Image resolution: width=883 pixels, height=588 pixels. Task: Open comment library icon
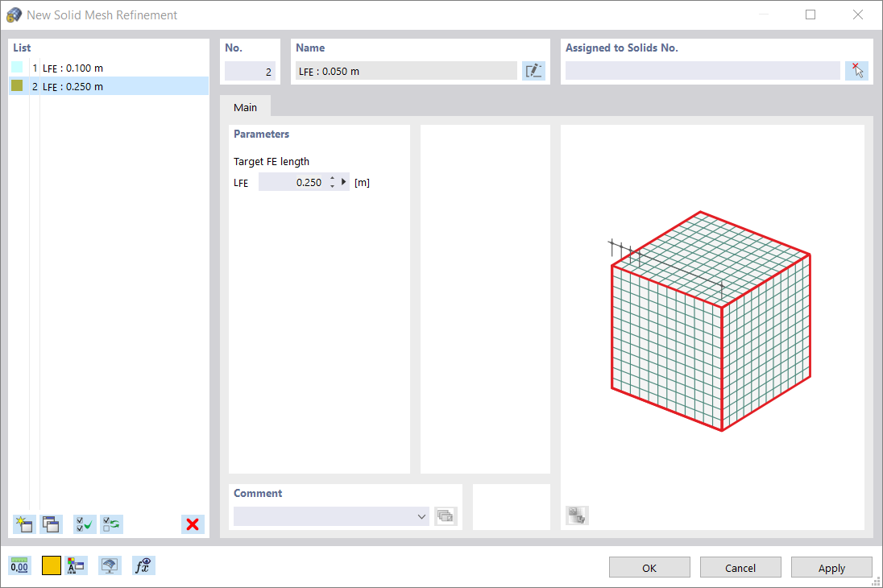(446, 516)
